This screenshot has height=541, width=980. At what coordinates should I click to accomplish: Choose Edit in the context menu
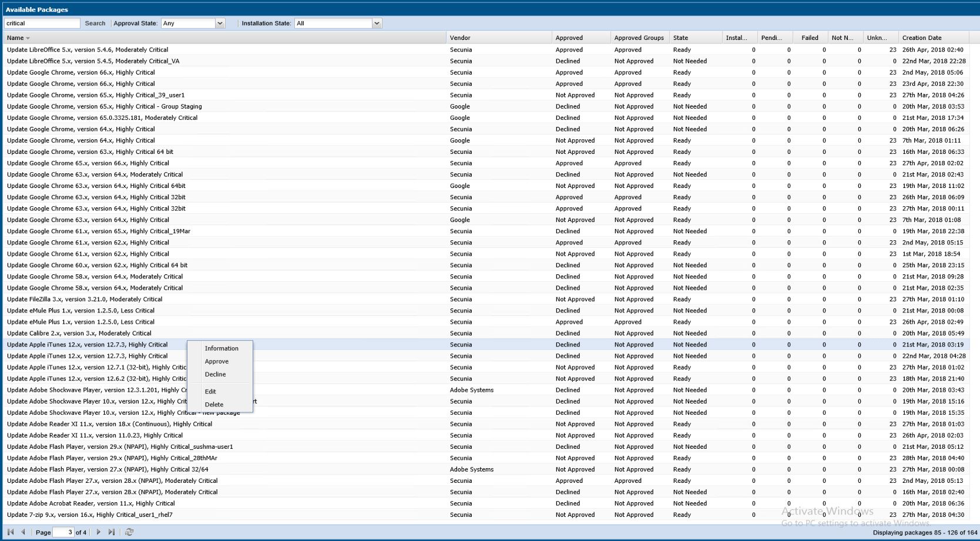tap(210, 391)
